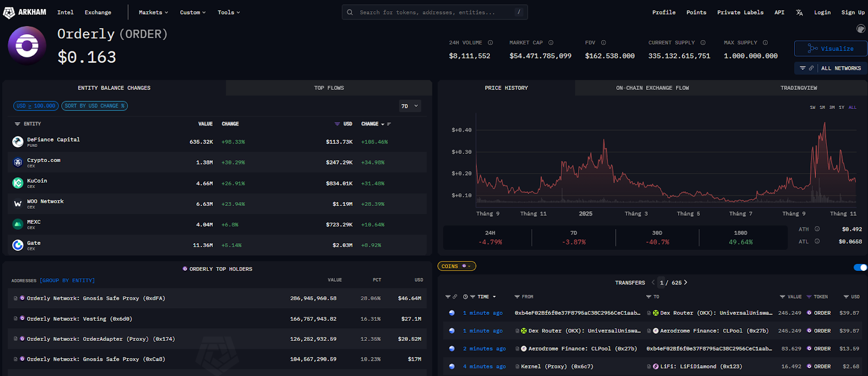Click the ATH info icon
This screenshot has height=376, width=868.
(x=817, y=229)
